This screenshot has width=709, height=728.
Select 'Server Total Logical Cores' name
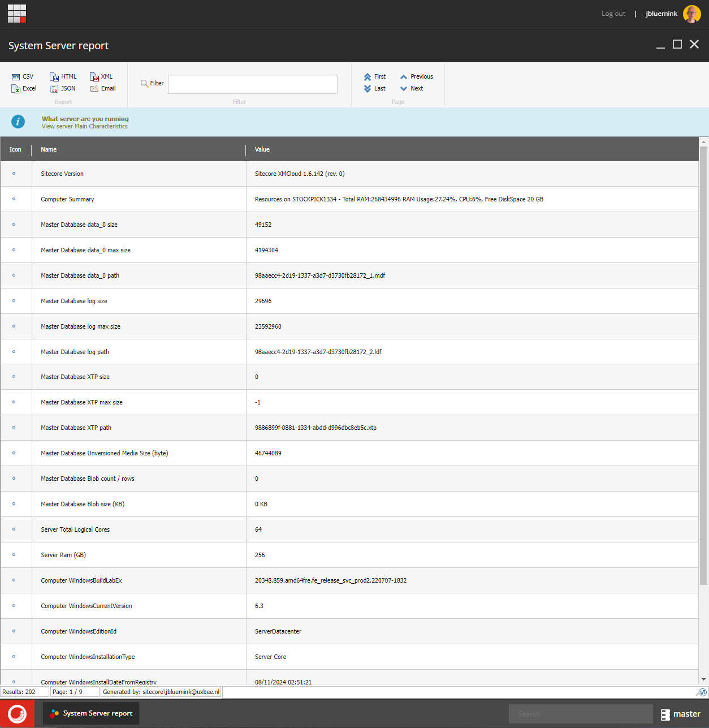(x=75, y=529)
